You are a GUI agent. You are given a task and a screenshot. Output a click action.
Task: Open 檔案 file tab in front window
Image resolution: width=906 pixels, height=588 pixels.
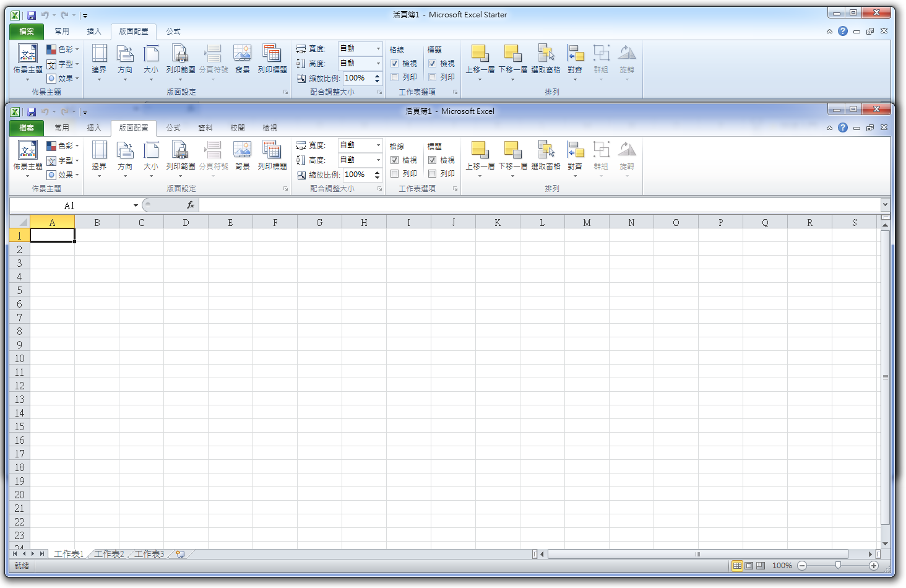click(x=27, y=128)
